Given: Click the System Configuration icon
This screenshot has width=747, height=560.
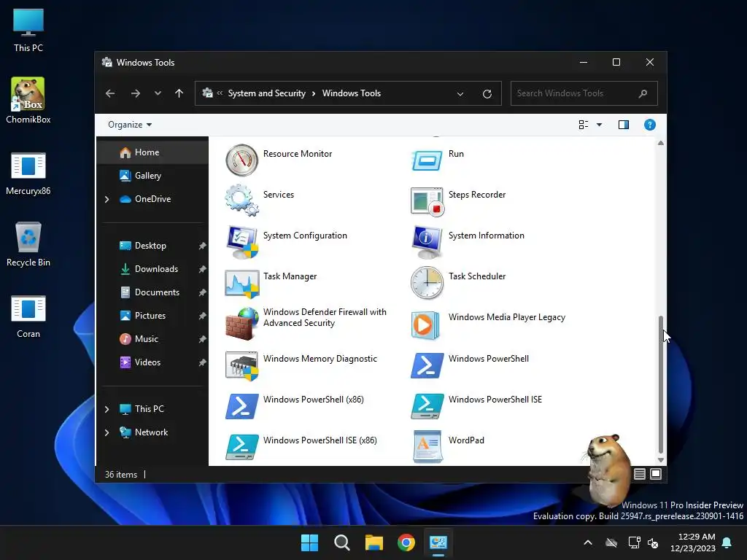Looking at the screenshot, I should pos(241,242).
